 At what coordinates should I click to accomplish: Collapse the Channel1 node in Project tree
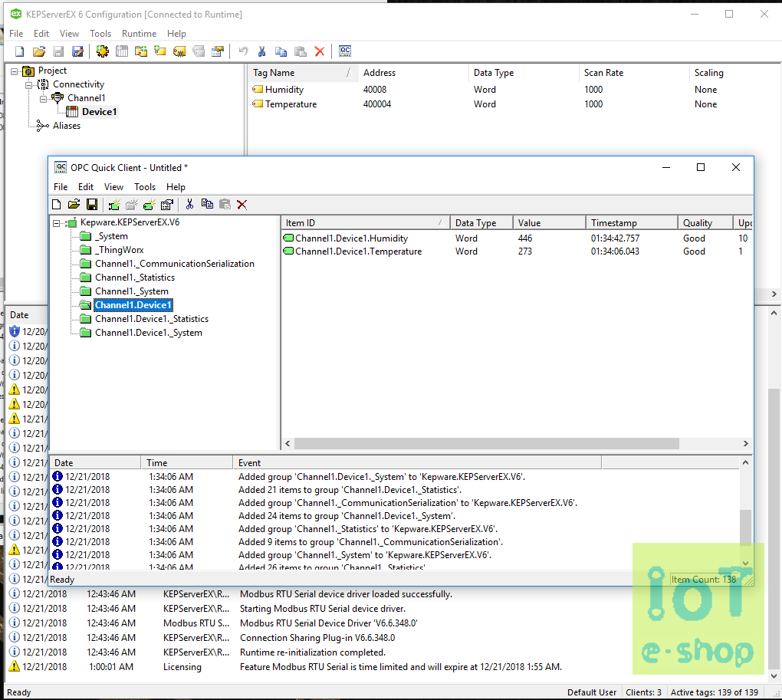pyautogui.click(x=44, y=99)
